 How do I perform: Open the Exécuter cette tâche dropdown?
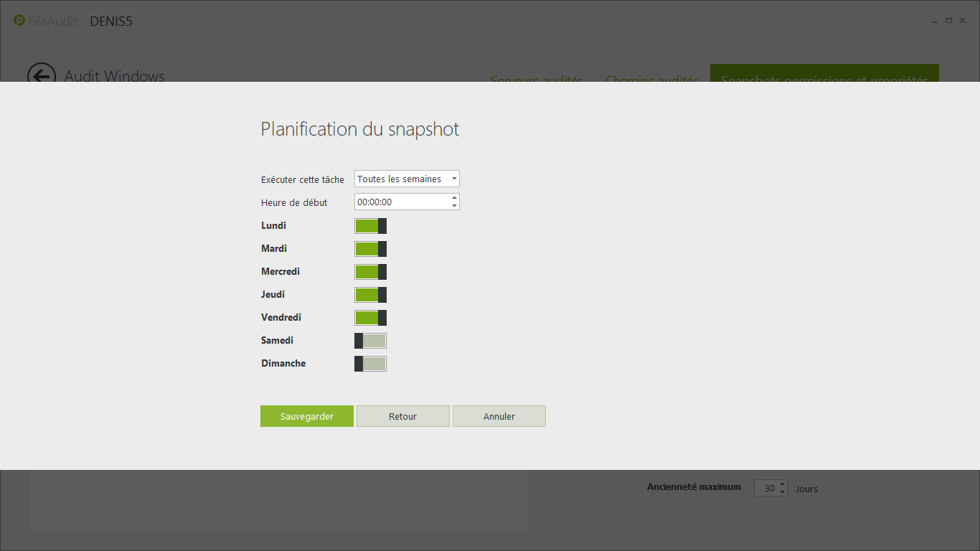click(x=407, y=179)
